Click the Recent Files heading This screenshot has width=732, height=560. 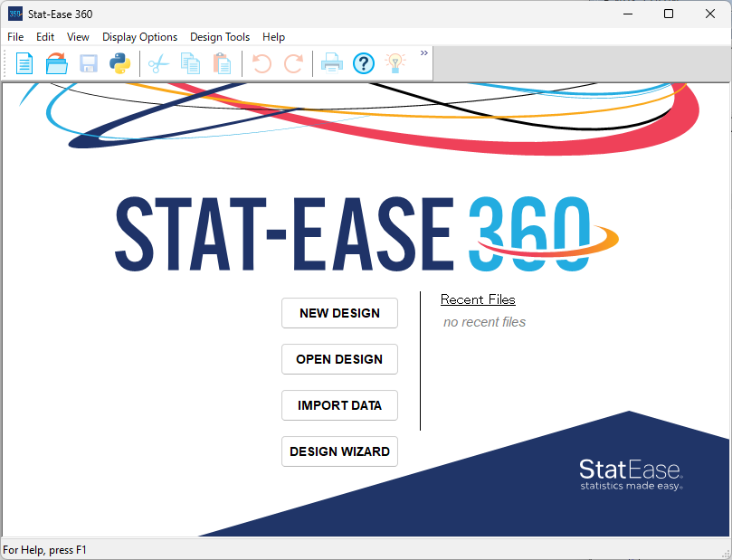click(x=478, y=299)
